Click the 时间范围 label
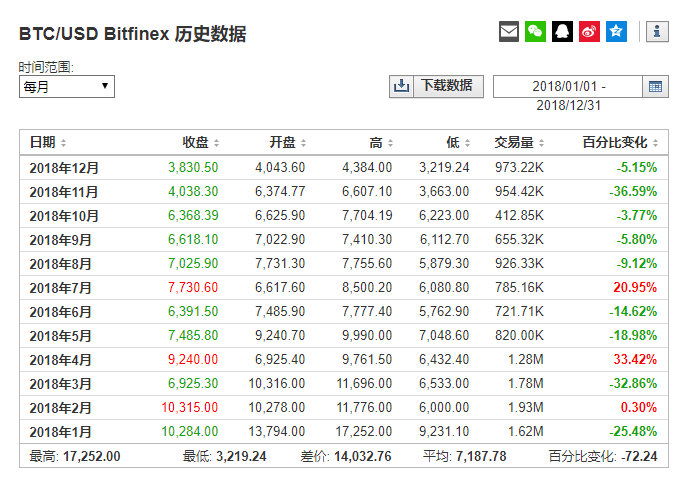The width and height of the screenshot is (681, 487). point(46,67)
